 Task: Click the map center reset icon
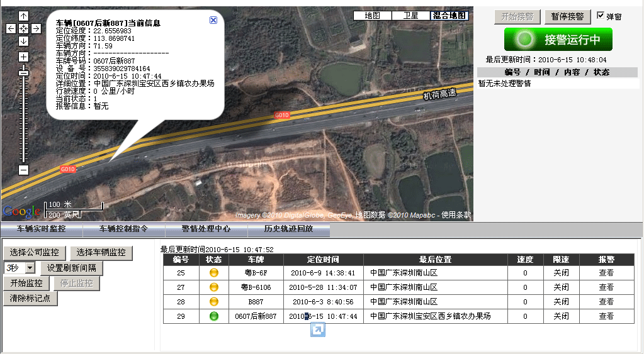pos(23,28)
